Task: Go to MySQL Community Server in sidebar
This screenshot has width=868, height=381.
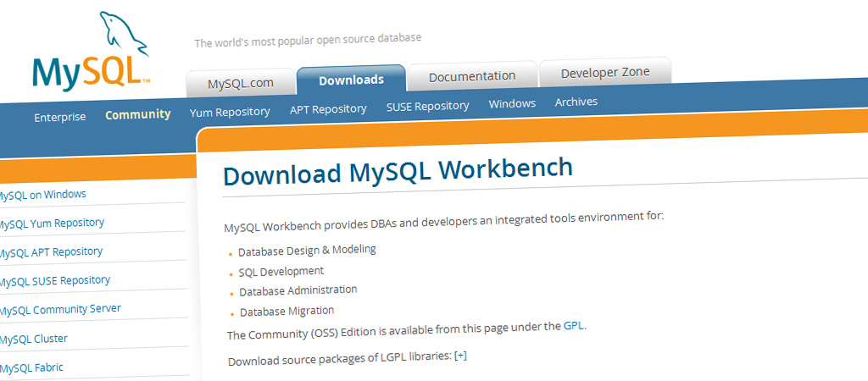Action: [x=59, y=309]
